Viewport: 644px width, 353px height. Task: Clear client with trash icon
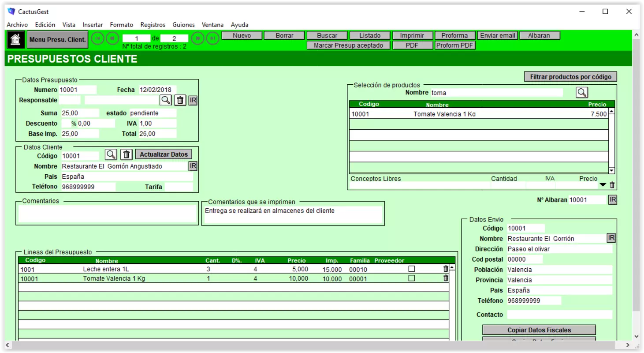point(127,154)
